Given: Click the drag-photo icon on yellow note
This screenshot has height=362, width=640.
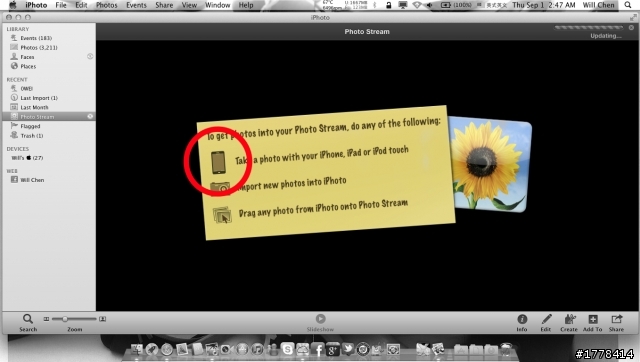Looking at the screenshot, I should point(222,215).
